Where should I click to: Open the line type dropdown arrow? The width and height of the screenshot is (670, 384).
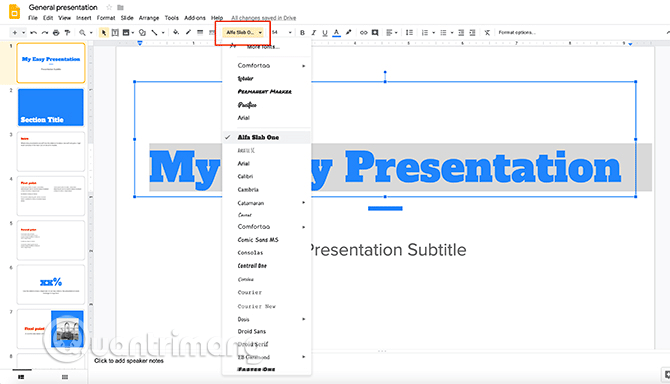[x=163, y=32]
